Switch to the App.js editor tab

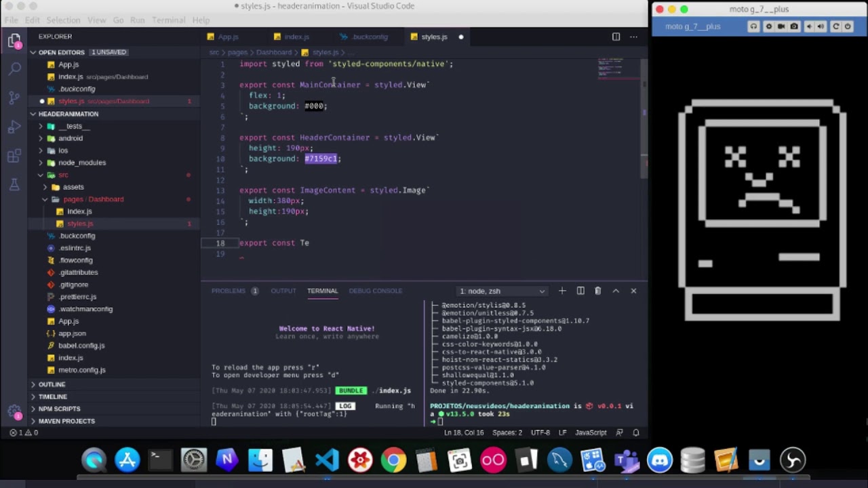coord(228,37)
